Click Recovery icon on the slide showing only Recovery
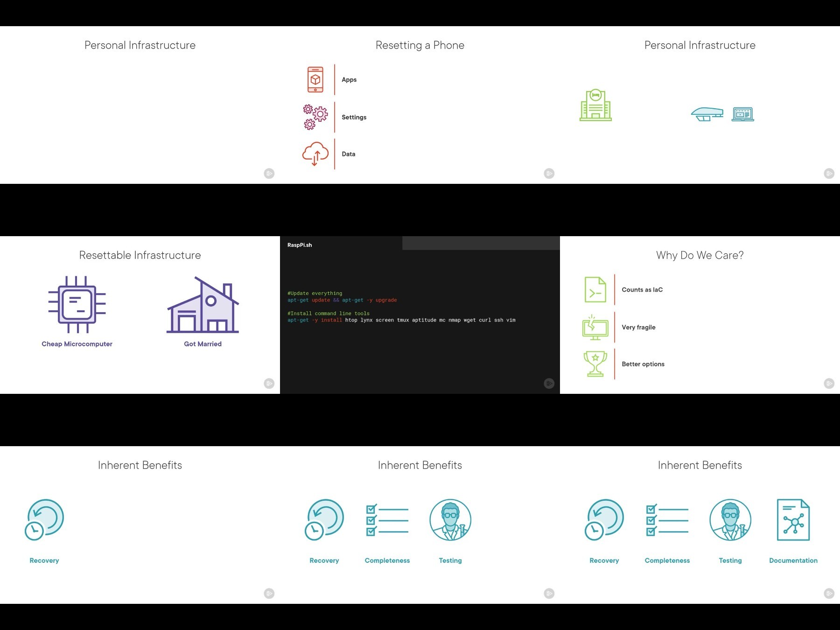Screen dimensions: 840x630 (x=44, y=520)
